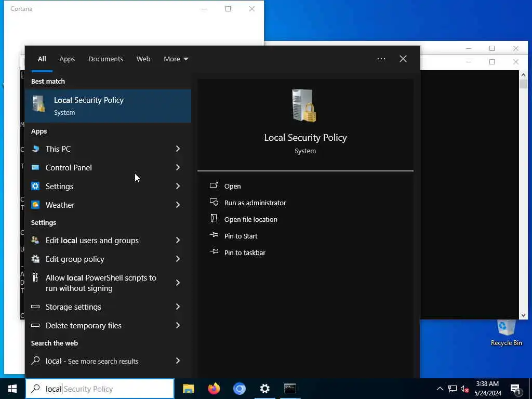The height and width of the screenshot is (399, 532).
Task: Expand web search 'local' options
Action: click(178, 361)
